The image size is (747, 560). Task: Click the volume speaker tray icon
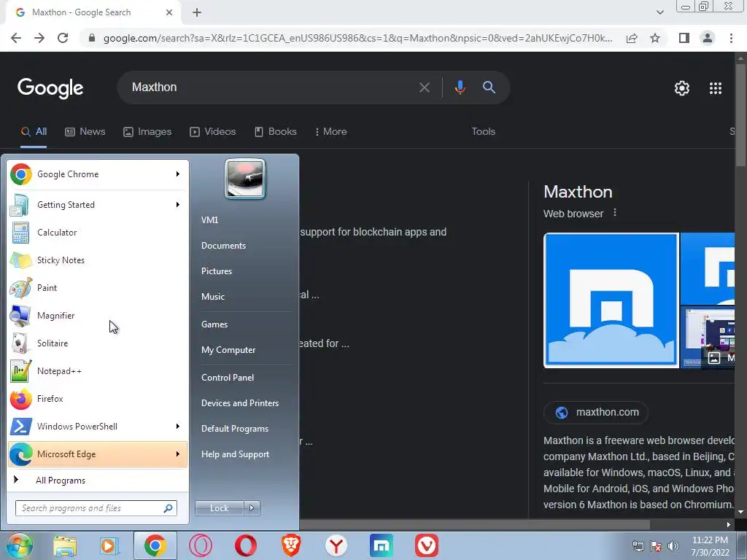tap(673, 546)
